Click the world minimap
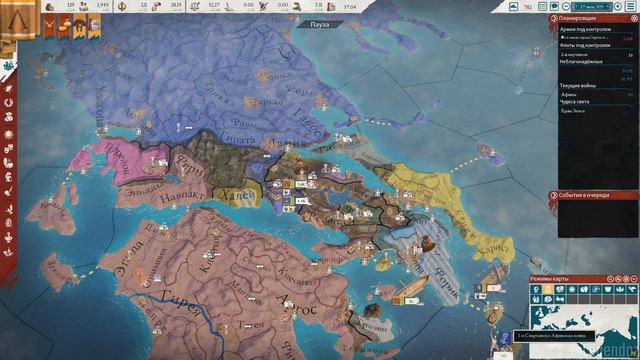This screenshot has width=640, height=360. tap(583, 330)
